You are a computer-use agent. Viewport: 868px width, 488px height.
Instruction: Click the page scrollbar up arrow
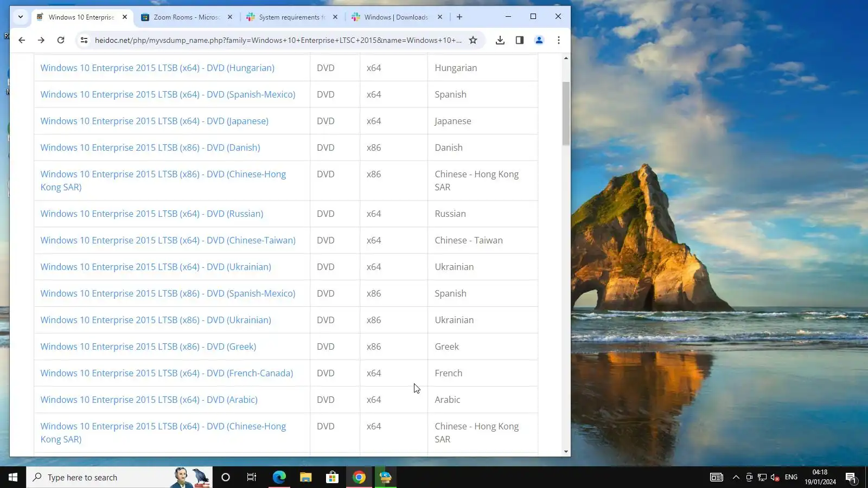click(x=566, y=58)
